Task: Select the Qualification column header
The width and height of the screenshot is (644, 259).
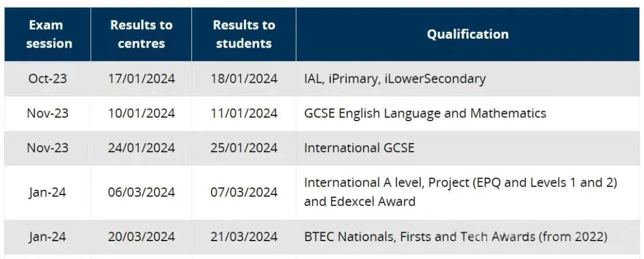Action: point(468,34)
